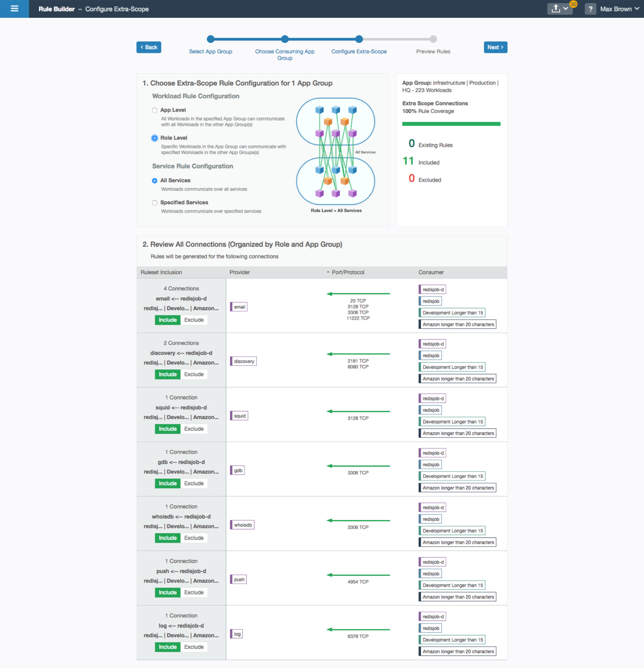Viewport: 644px width, 668px height.
Task: Click the orange notification badge 30
Action: [x=573, y=4]
